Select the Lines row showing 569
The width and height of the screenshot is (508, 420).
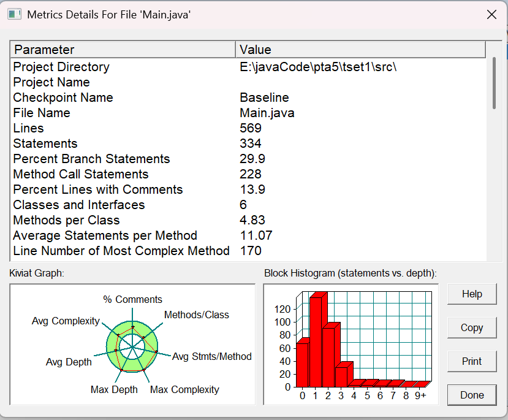(x=248, y=128)
